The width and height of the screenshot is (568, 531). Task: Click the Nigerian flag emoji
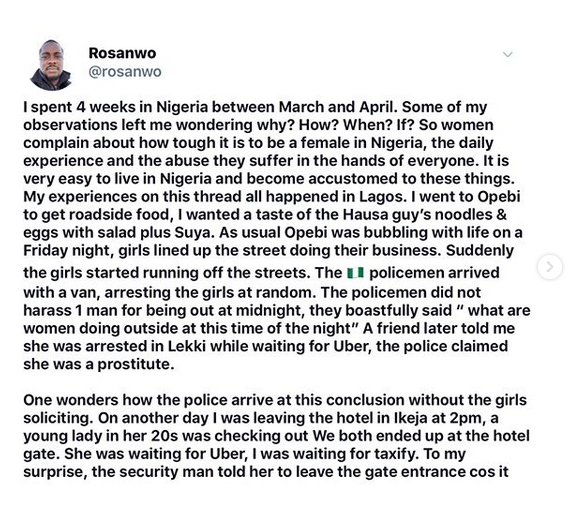[x=355, y=273]
